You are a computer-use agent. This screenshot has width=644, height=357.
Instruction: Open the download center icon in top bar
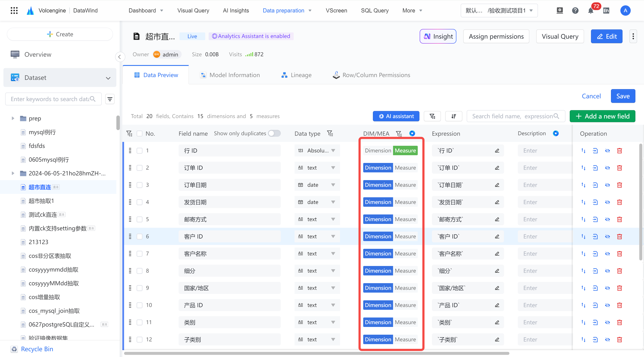pyautogui.click(x=560, y=11)
